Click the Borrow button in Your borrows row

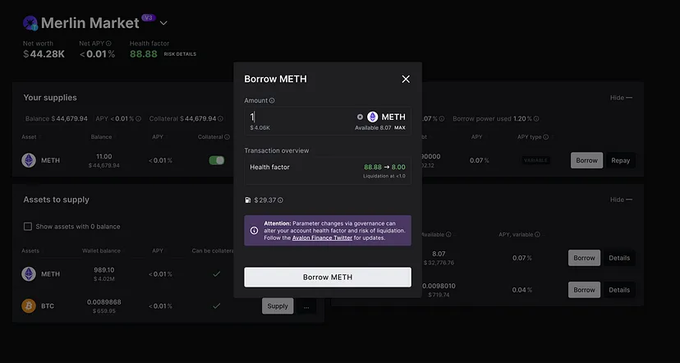(x=587, y=160)
